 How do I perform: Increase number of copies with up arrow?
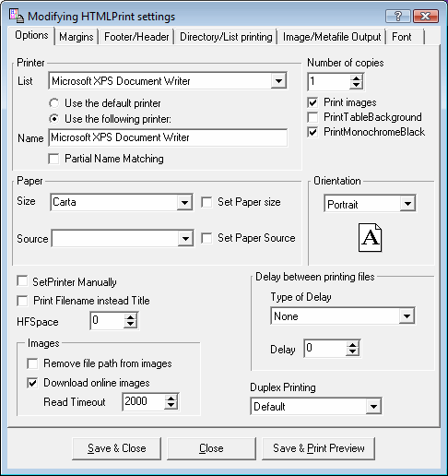pyautogui.click(x=356, y=78)
